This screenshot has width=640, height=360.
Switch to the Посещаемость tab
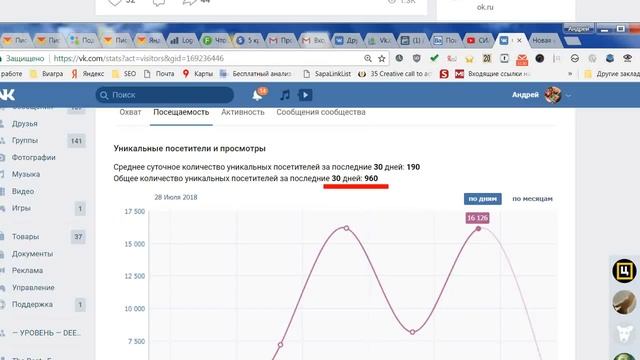[x=181, y=112]
